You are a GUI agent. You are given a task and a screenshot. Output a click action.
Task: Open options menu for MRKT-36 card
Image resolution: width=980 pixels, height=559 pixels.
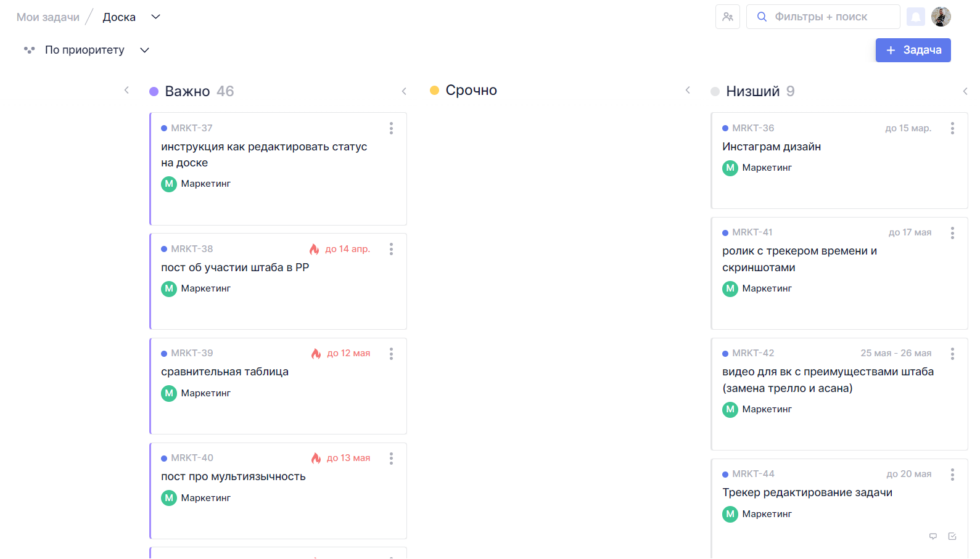[x=952, y=128]
